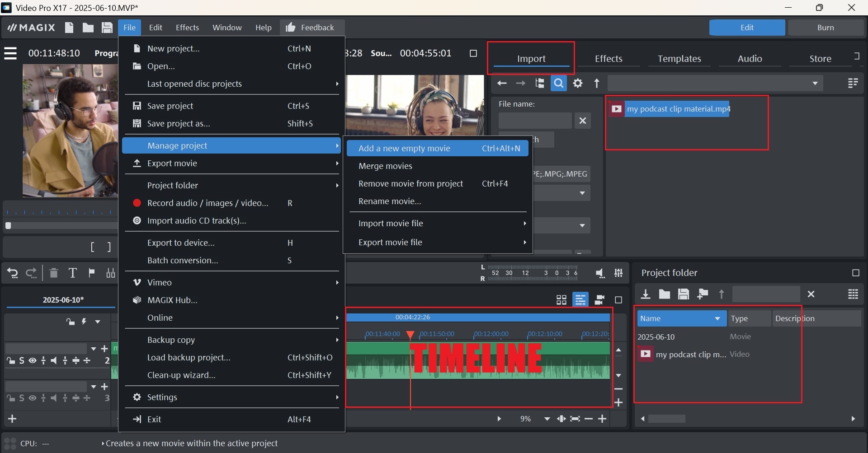Image resolution: width=868 pixels, height=453 pixels.
Task: Mute the audio of track 2
Action: pyautogui.click(x=54, y=360)
